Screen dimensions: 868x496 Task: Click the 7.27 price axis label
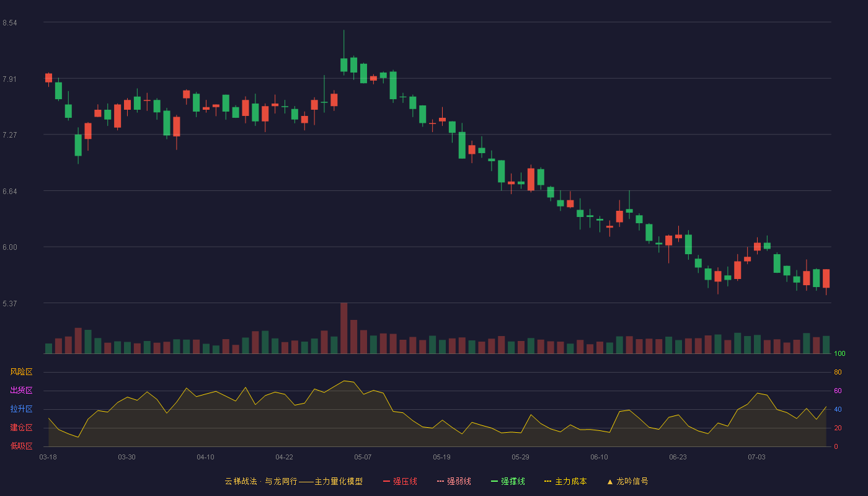pos(9,135)
